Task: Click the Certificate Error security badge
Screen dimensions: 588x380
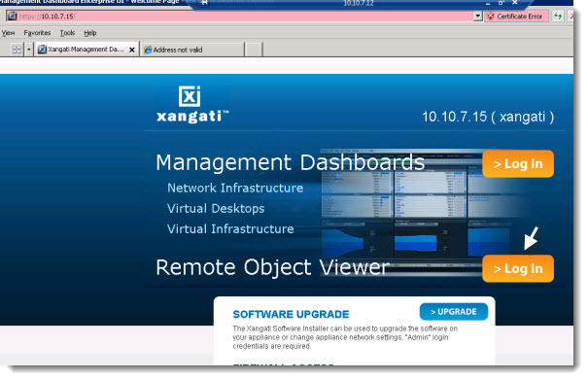Action: point(516,17)
